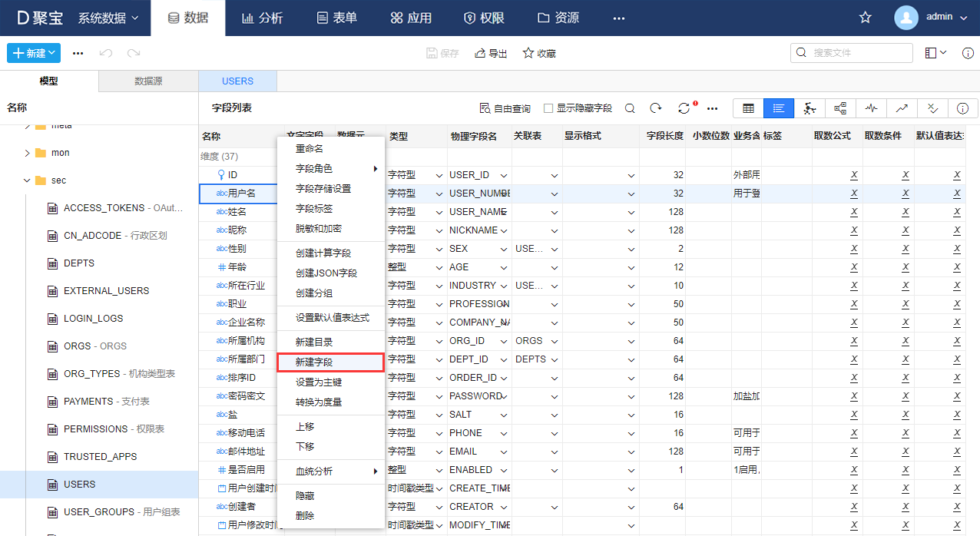This screenshot has width=980, height=536.
Task: Click the trend line chart icon
Action: pyautogui.click(x=902, y=108)
